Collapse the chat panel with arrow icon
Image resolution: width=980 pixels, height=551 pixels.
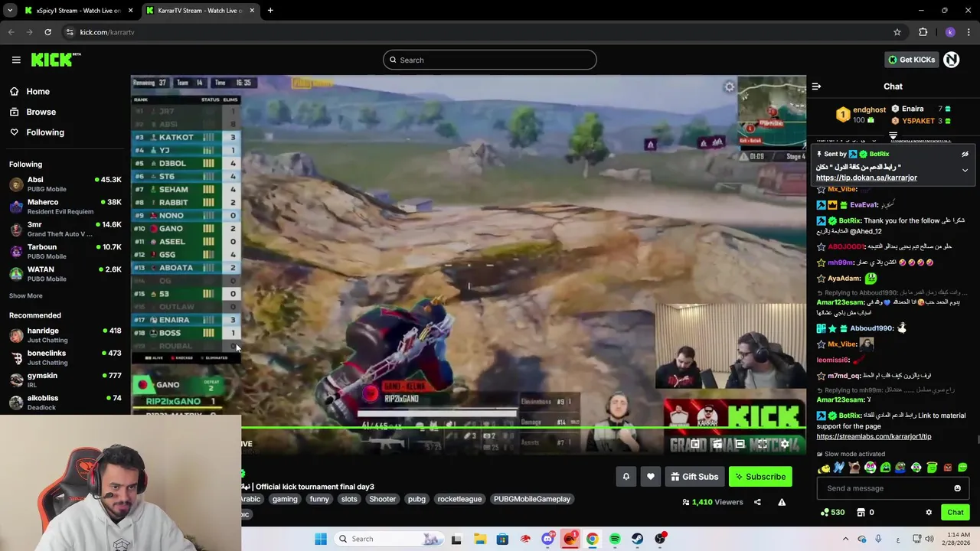click(x=816, y=86)
